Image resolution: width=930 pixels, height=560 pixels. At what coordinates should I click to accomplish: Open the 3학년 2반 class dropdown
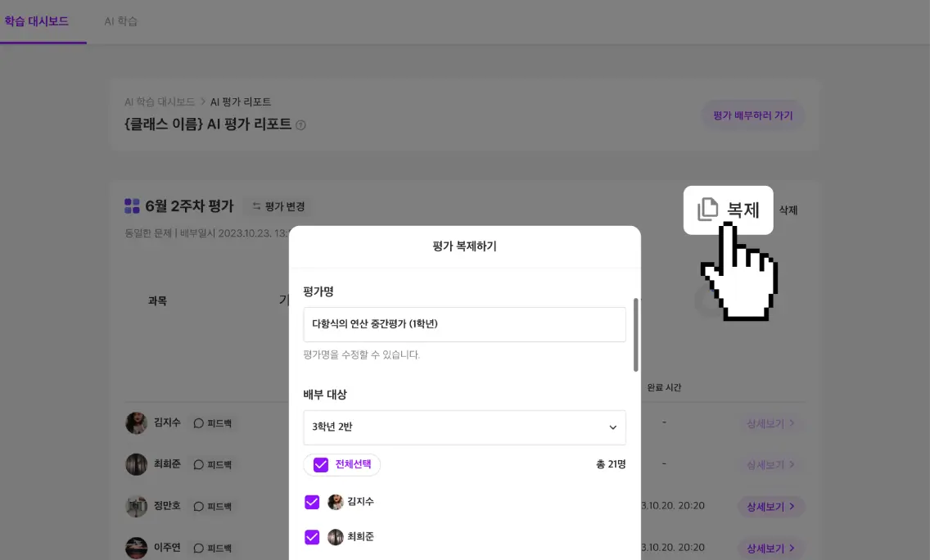464,427
